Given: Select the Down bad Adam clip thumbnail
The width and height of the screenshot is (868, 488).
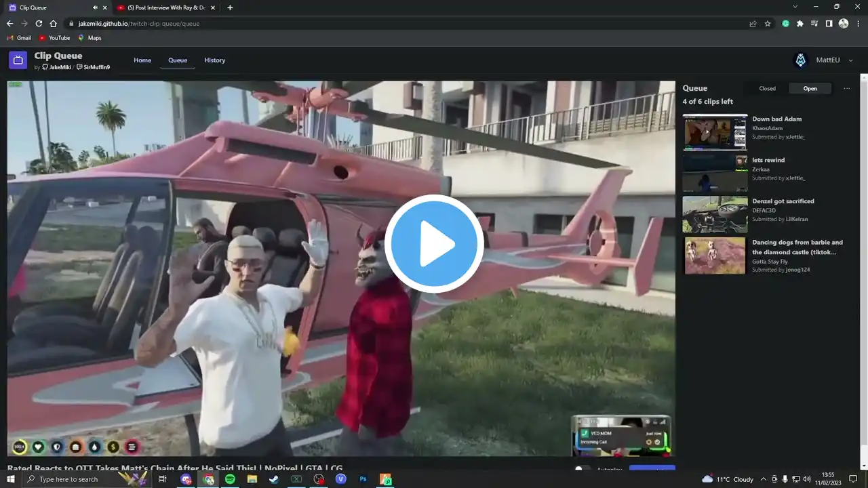Looking at the screenshot, I should point(715,131).
